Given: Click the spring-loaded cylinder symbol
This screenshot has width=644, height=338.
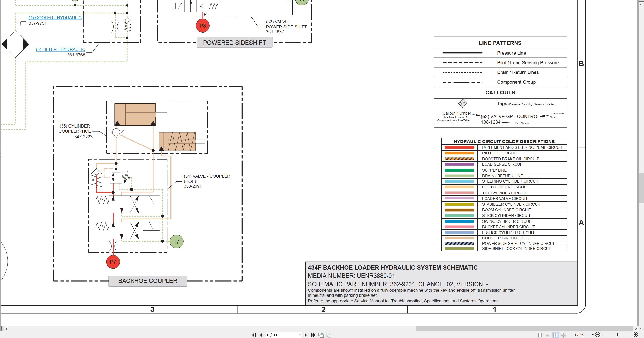Looking at the screenshot, I should 182,141.
